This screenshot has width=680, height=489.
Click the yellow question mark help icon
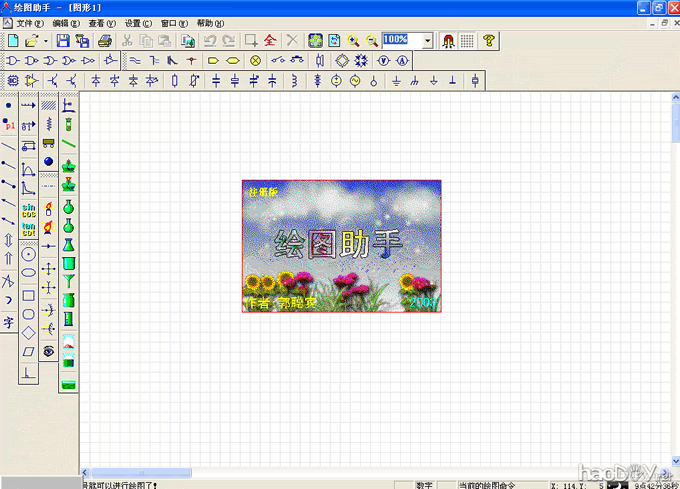pos(488,41)
